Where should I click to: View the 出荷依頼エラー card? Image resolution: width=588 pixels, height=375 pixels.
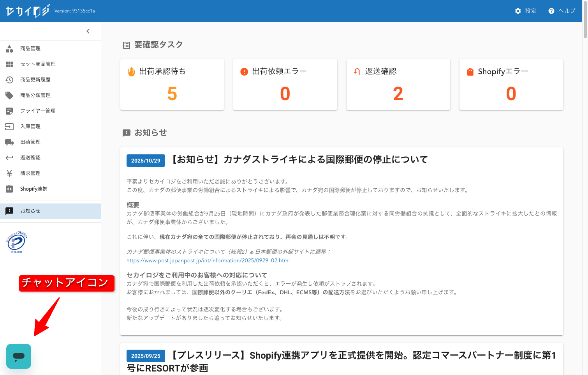[285, 85]
